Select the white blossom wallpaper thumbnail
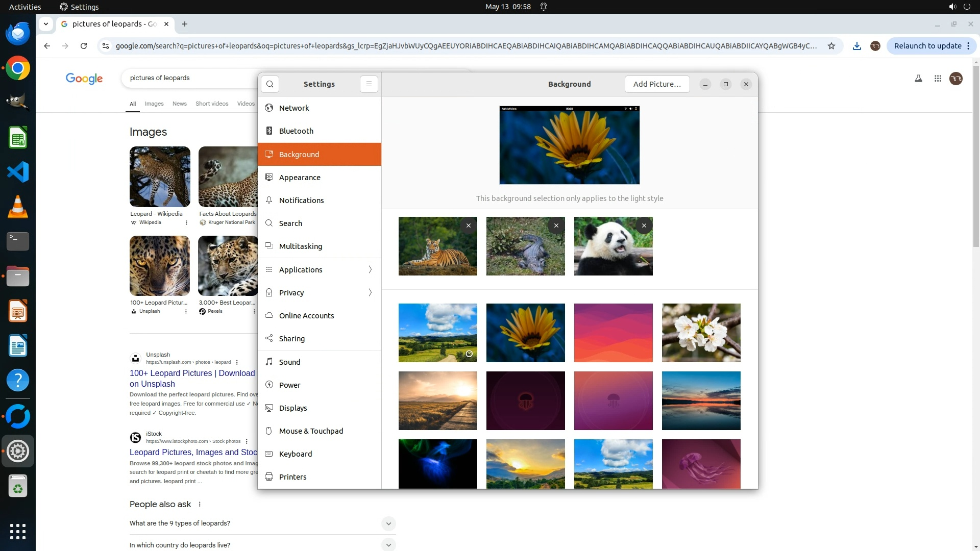This screenshot has width=980, height=551. pyautogui.click(x=701, y=333)
